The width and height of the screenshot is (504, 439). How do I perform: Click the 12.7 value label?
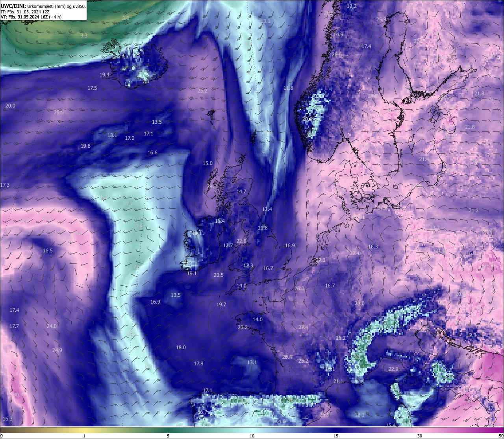coord(228,245)
